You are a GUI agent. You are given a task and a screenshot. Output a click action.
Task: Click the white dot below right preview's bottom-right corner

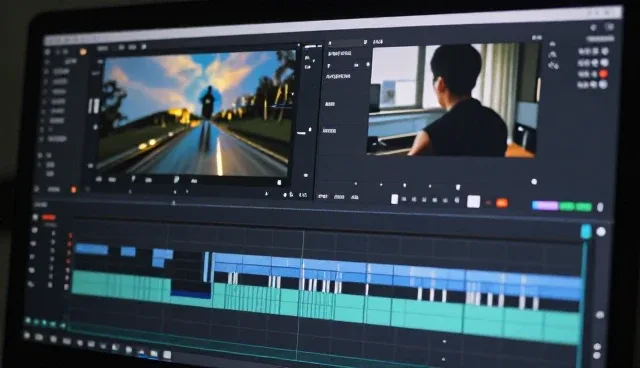[534, 182]
